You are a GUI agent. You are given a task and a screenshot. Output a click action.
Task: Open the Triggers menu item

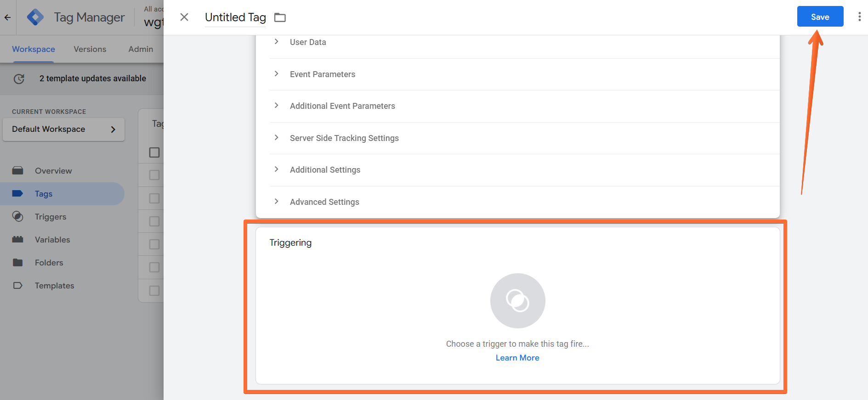tap(51, 217)
